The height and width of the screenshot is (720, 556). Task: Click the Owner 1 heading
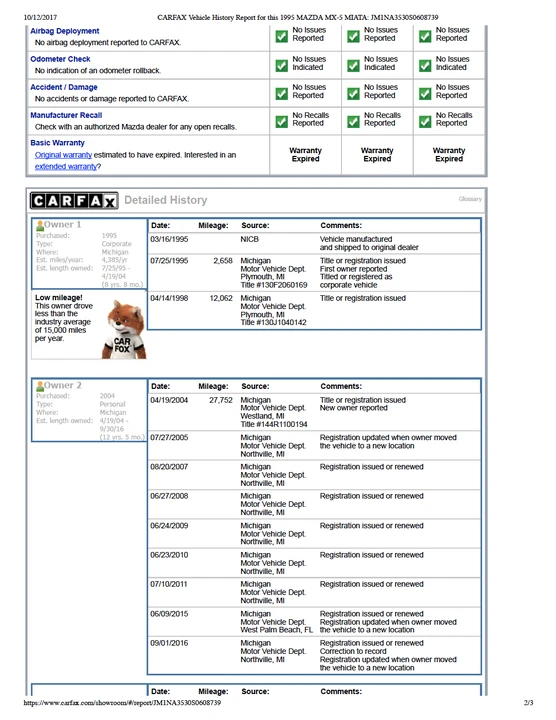pyautogui.click(x=62, y=225)
